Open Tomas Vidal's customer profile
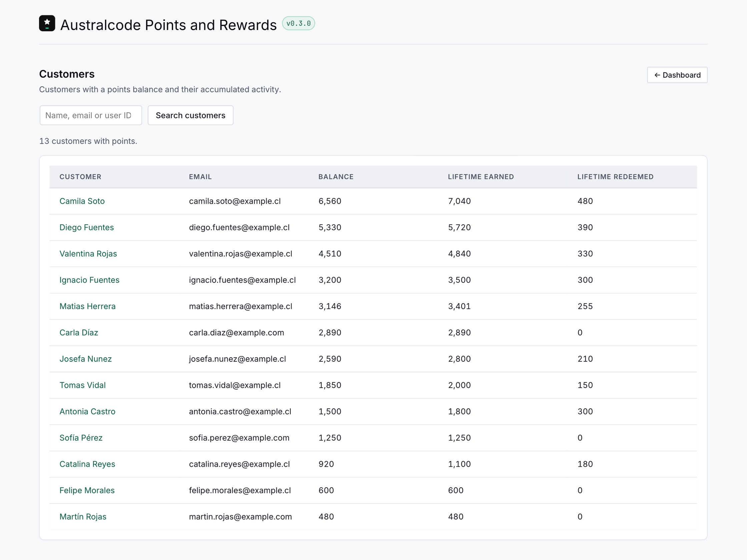The height and width of the screenshot is (560, 747). click(x=82, y=385)
